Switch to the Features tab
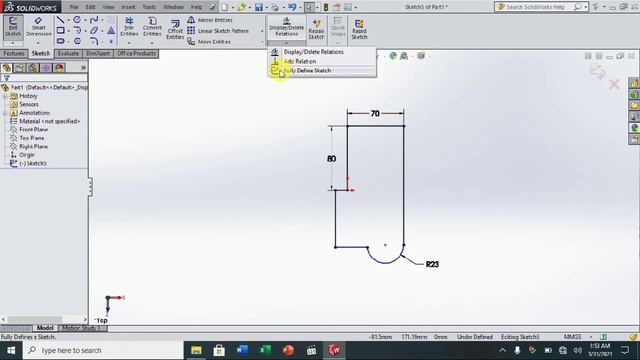Viewport: 640px width, 360px height. tap(14, 53)
